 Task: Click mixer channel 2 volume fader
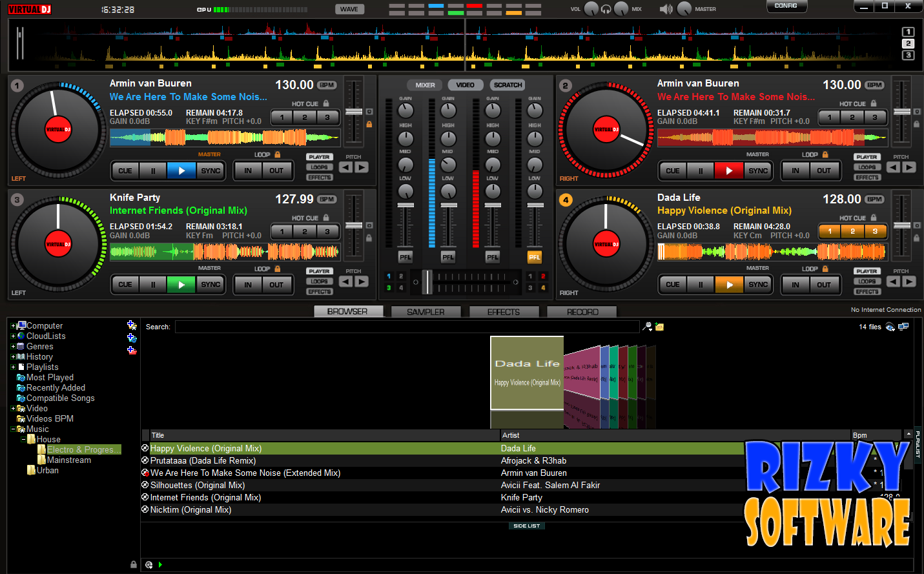click(x=448, y=205)
